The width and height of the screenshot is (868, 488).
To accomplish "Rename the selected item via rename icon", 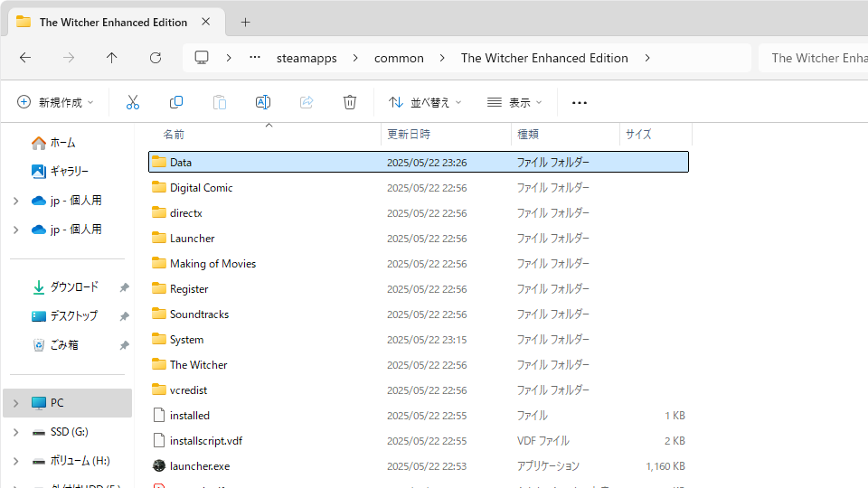I will 263,102.
